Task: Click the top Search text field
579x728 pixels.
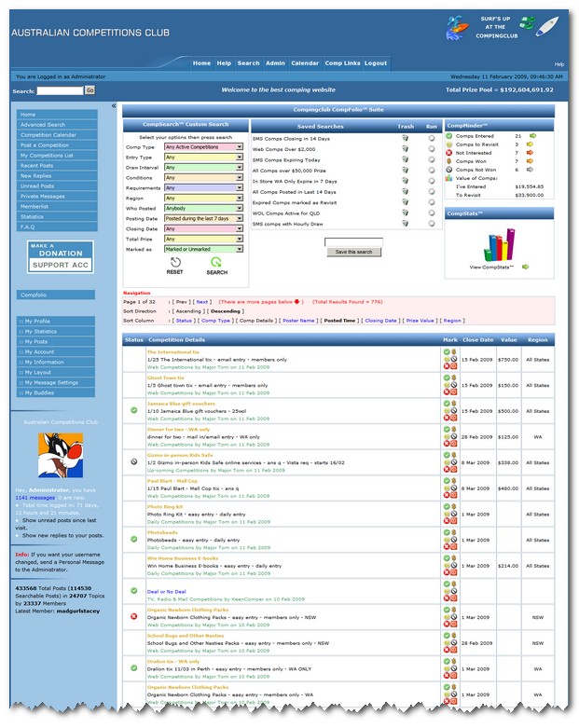Action: [60, 90]
